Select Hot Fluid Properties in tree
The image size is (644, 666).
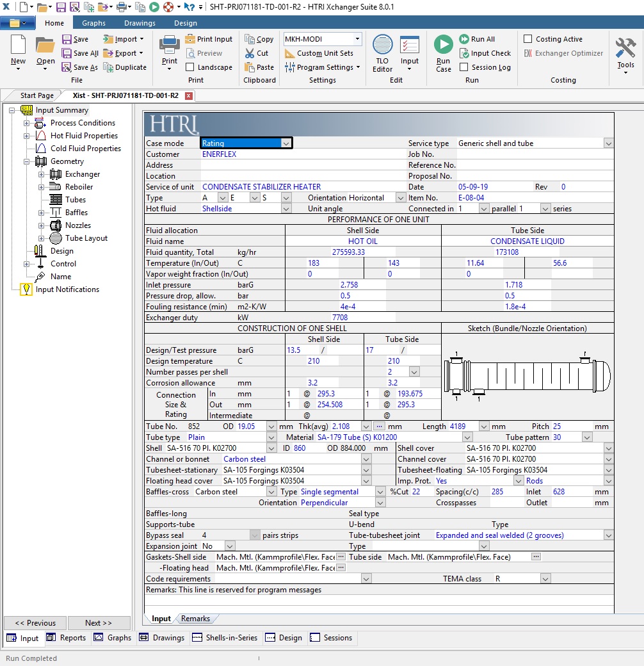point(84,136)
